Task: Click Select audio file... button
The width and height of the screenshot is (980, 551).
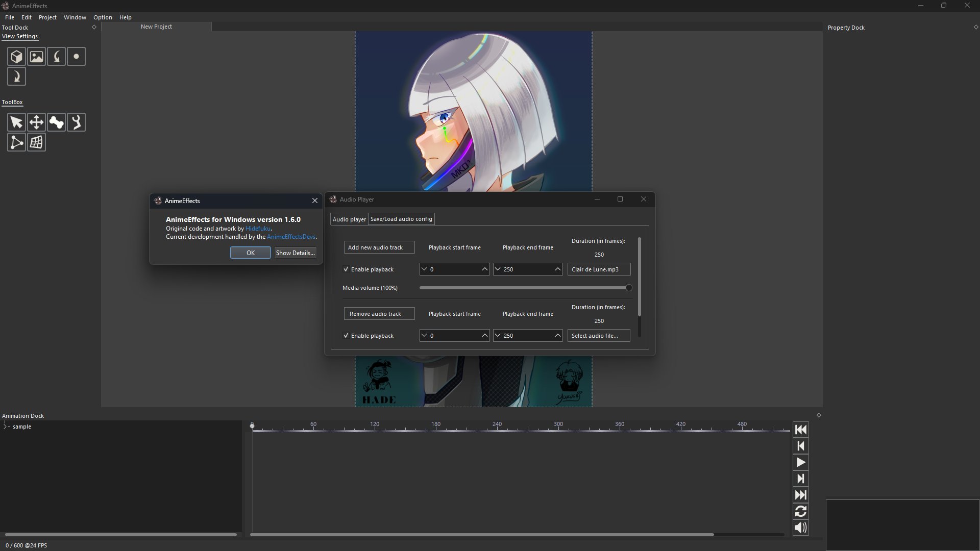Action: 599,336
